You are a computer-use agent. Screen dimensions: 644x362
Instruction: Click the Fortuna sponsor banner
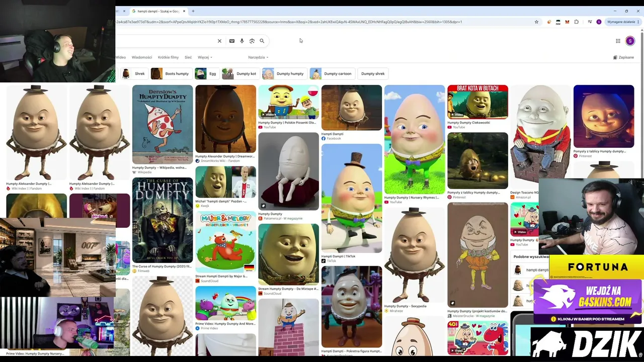[598, 267]
